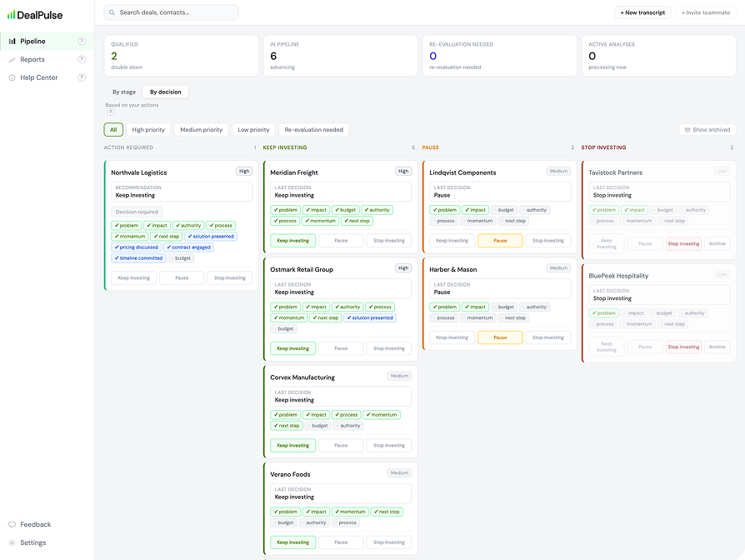Open Settings via the gear icon
The height and width of the screenshot is (560, 745).
pos(12,542)
